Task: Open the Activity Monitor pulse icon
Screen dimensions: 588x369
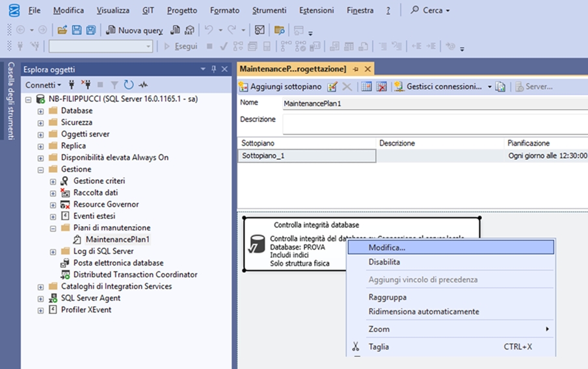Action: [x=143, y=85]
